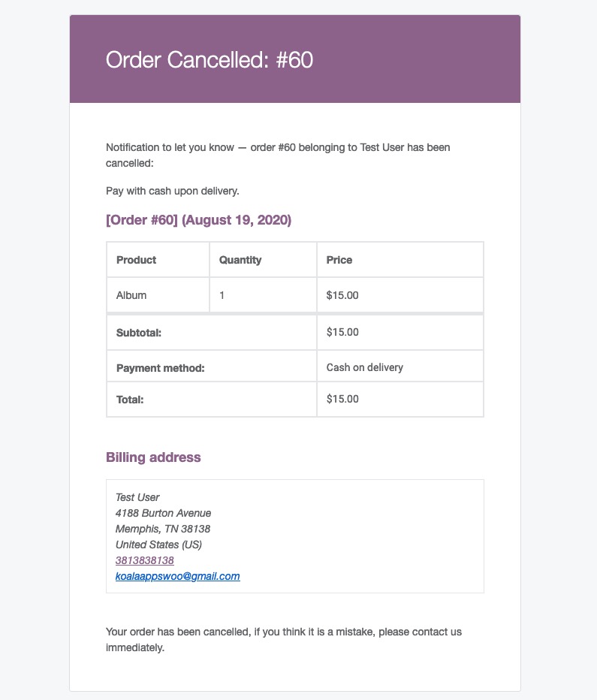This screenshot has width=597, height=700.
Task: Click the [Order #60] (August 19, 2020) heading
Action: pyautogui.click(x=198, y=220)
